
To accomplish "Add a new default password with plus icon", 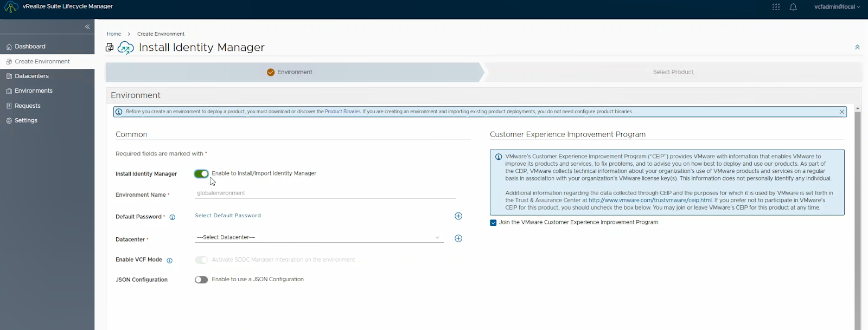I will coord(458,216).
